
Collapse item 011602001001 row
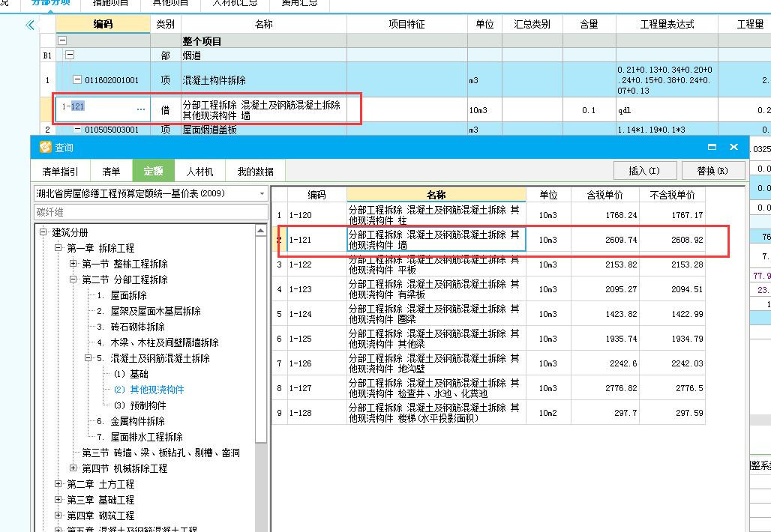pyautogui.click(x=77, y=79)
